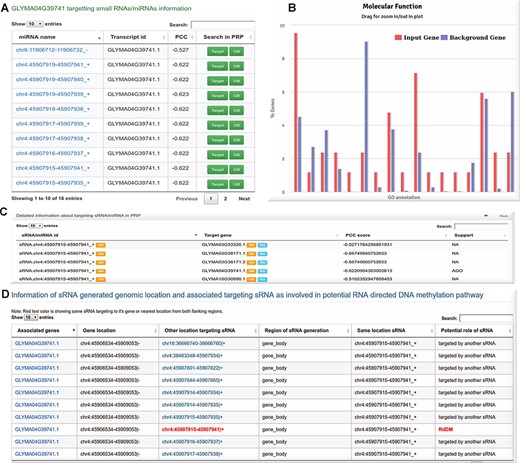Open GLYMA04G39741.1 link in the RdDM row
The height and width of the screenshot is (463, 520).
[37, 429]
